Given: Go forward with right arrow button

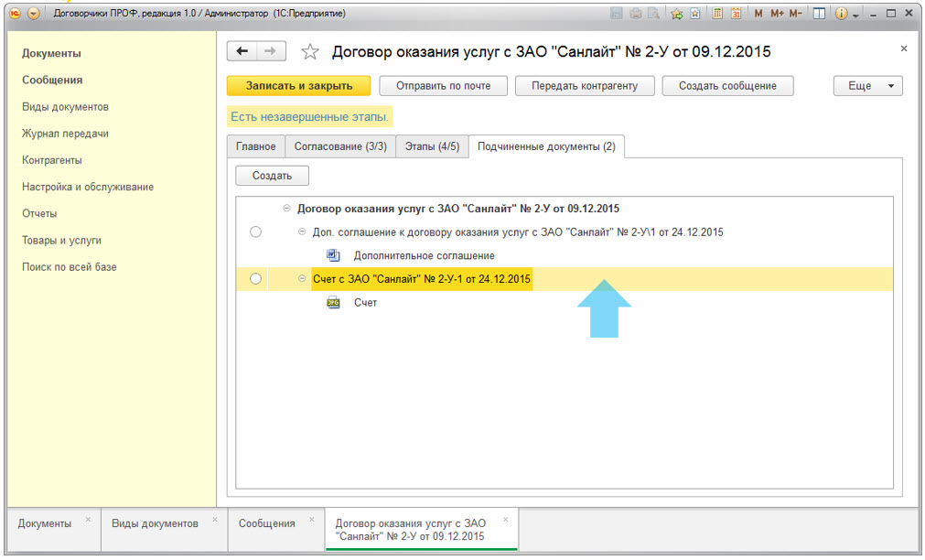Looking at the screenshot, I should 271,50.
